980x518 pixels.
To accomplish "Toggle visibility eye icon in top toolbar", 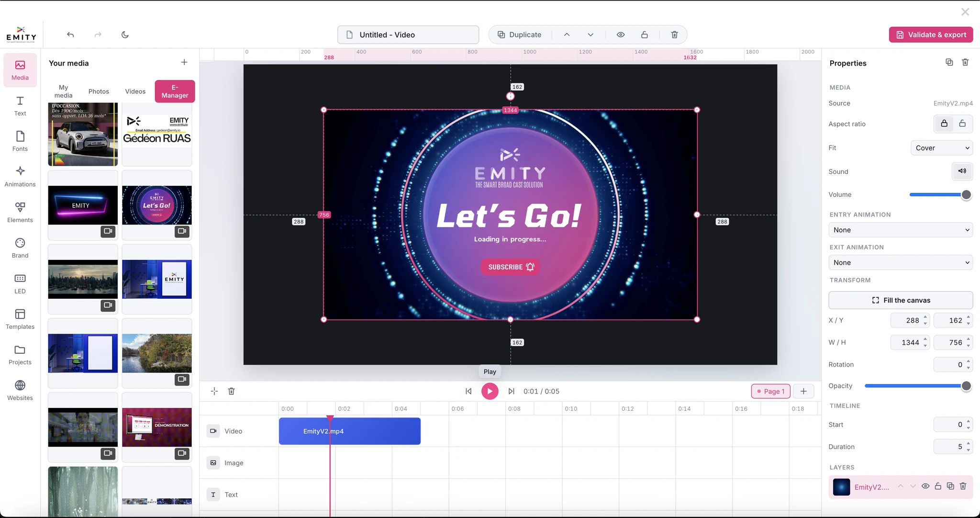I will coord(621,34).
